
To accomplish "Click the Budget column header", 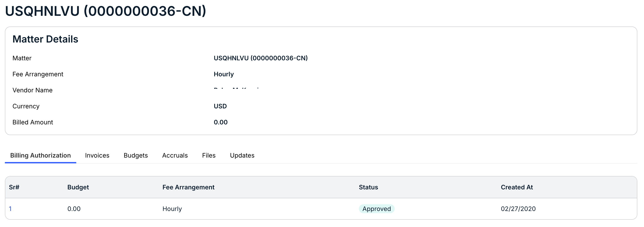I will [x=78, y=187].
